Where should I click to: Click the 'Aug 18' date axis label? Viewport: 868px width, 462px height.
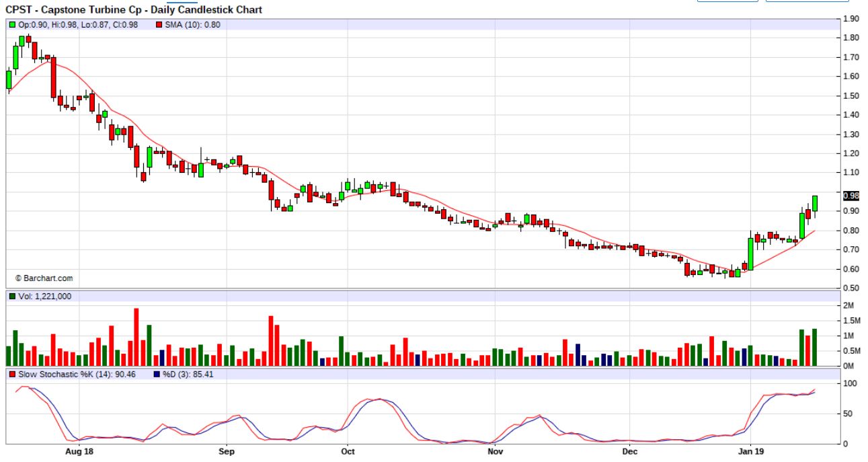79,451
